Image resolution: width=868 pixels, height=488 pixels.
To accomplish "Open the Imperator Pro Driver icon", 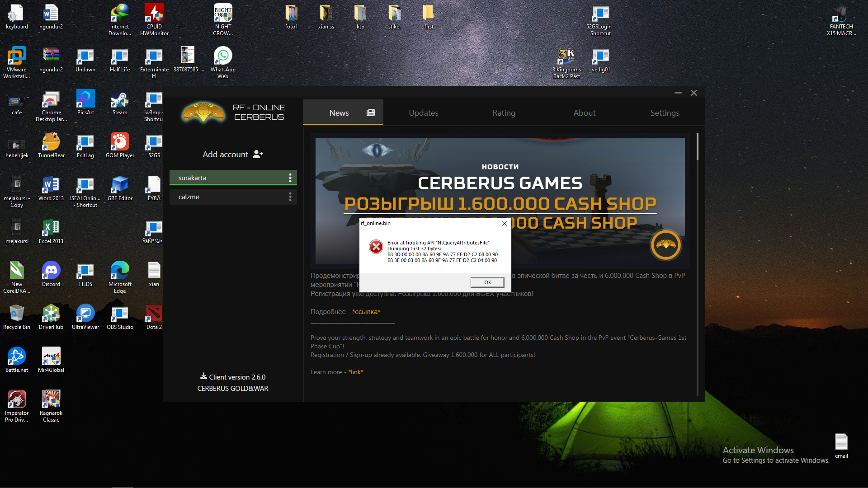I will pyautogui.click(x=17, y=406).
